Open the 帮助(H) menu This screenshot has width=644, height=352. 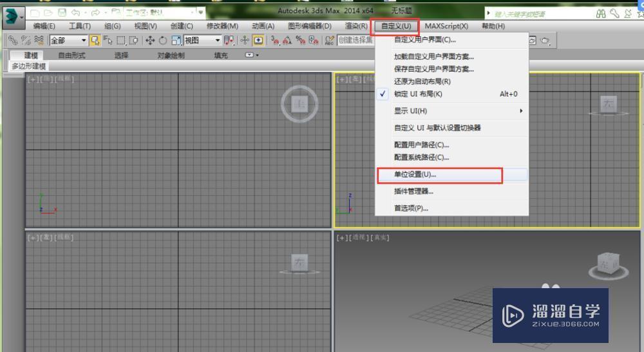pyautogui.click(x=493, y=26)
